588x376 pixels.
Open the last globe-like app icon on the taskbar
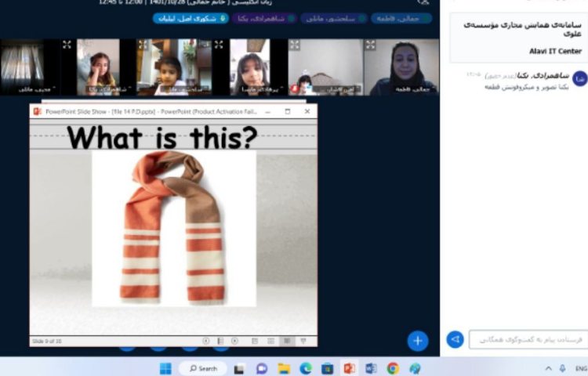(415, 369)
